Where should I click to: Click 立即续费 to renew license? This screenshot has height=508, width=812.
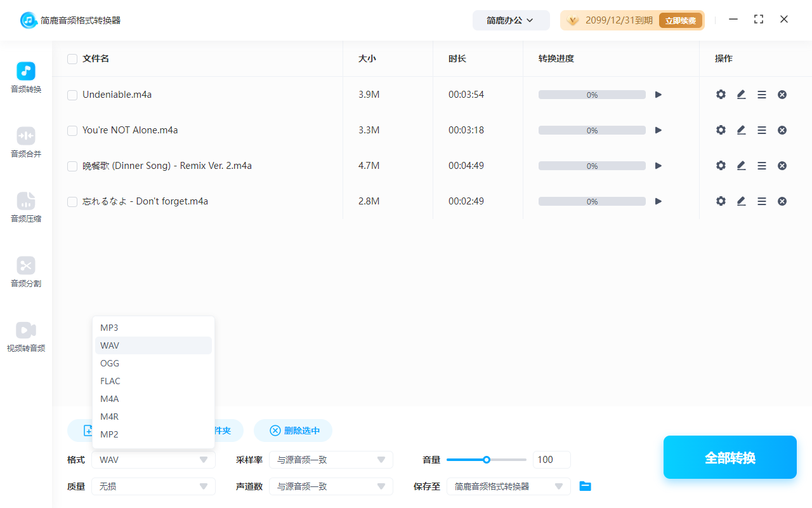(x=681, y=20)
